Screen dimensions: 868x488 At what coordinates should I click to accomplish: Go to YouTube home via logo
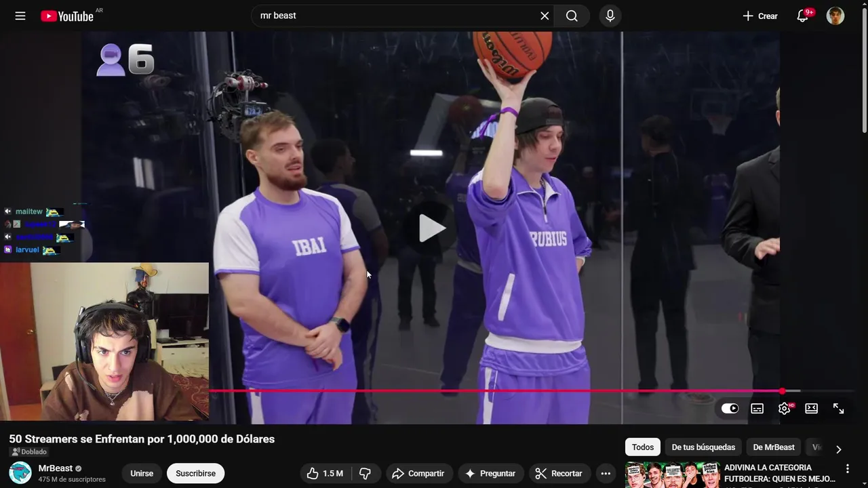pos(67,16)
